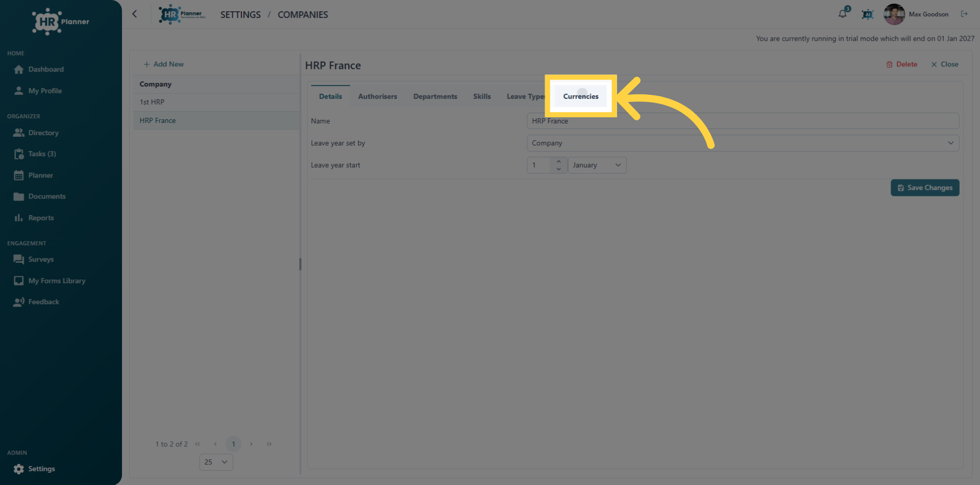Open the Feedback voice icon
The width and height of the screenshot is (980, 485).
coord(19,302)
